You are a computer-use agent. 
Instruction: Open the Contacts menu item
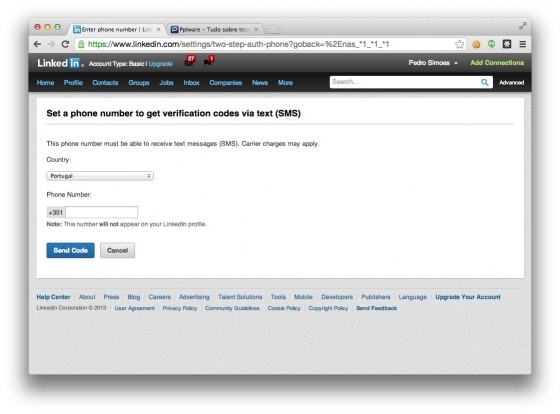click(x=105, y=83)
